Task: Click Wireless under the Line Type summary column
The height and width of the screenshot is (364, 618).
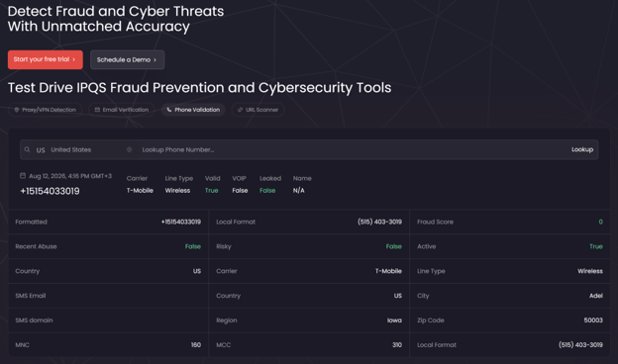Action: click(x=177, y=191)
